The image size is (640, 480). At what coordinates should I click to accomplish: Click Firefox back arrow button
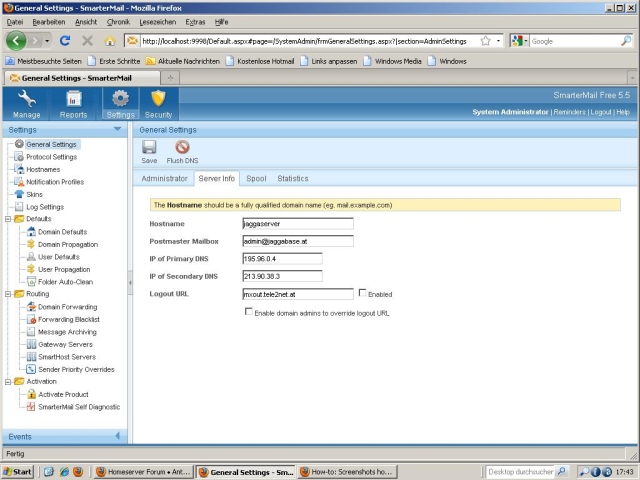pyautogui.click(x=16, y=41)
